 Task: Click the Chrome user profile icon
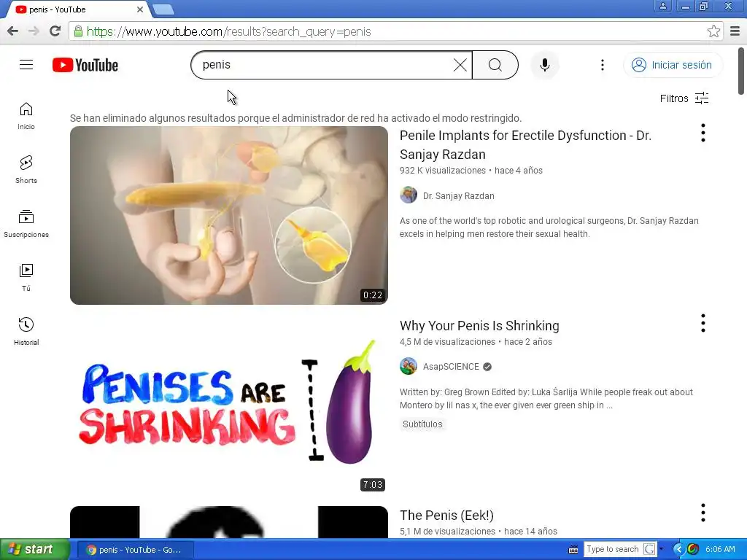(x=662, y=6)
